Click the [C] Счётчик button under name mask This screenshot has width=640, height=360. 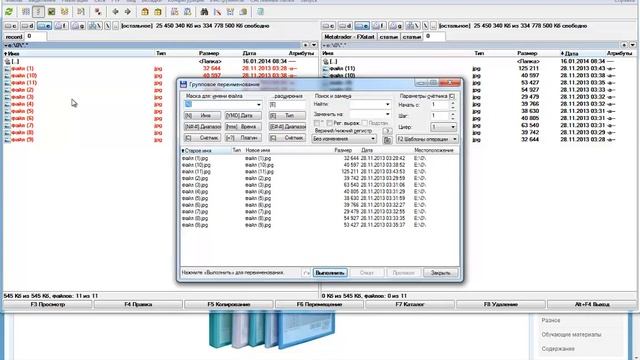coord(202,138)
